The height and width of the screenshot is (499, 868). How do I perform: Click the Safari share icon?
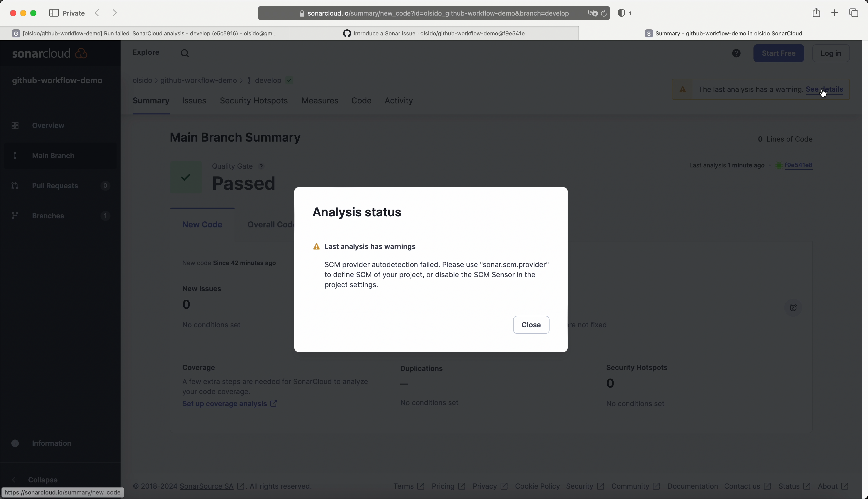tap(816, 13)
